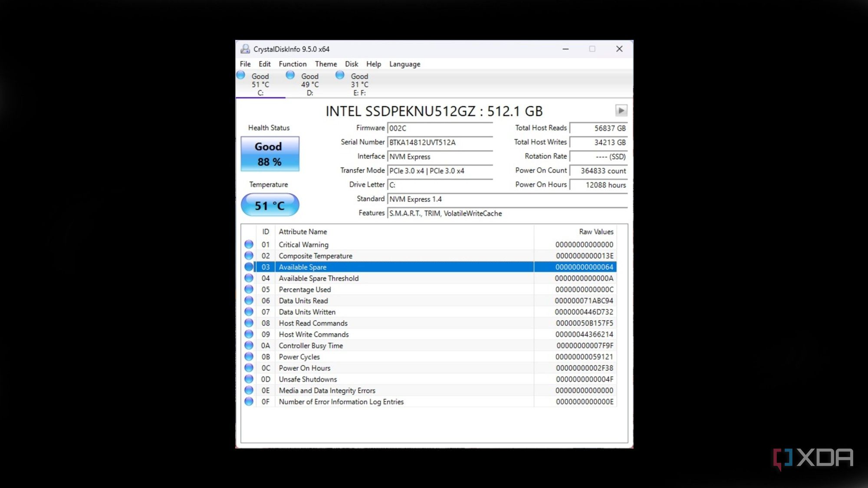Click the Total Host Writes value 34213 GB

(598, 142)
